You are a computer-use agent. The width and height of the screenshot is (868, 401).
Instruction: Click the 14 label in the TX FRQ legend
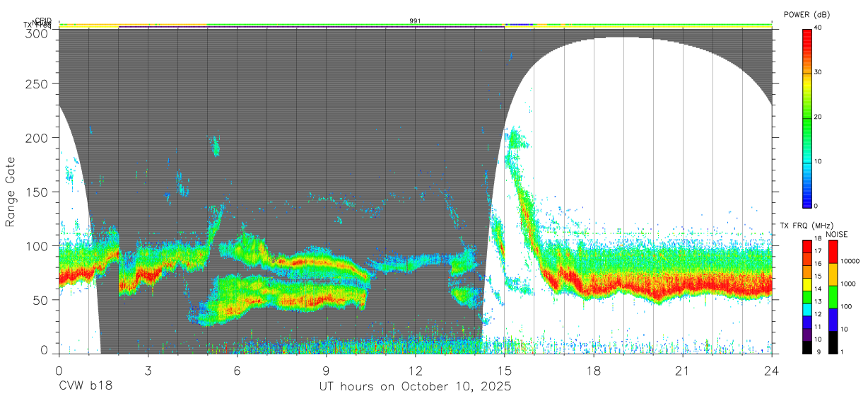(x=817, y=289)
